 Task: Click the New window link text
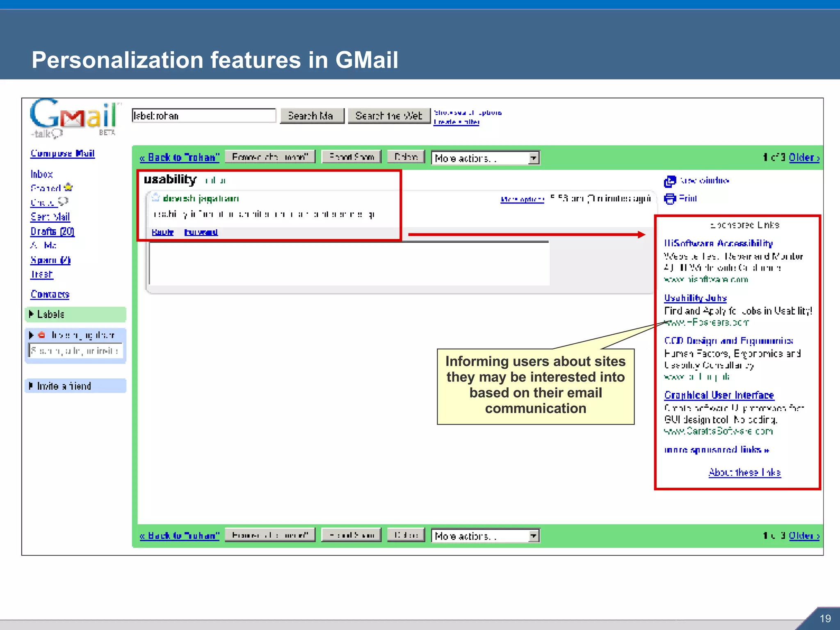704,180
